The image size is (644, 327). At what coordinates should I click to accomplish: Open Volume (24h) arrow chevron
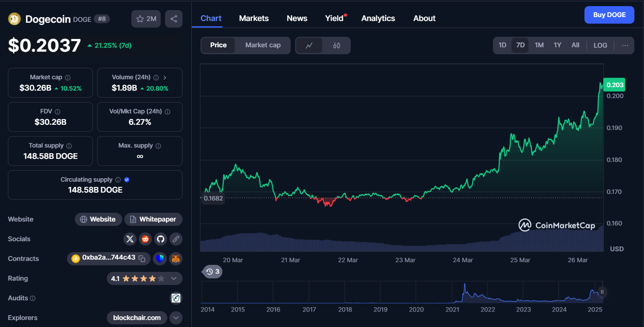click(165, 77)
